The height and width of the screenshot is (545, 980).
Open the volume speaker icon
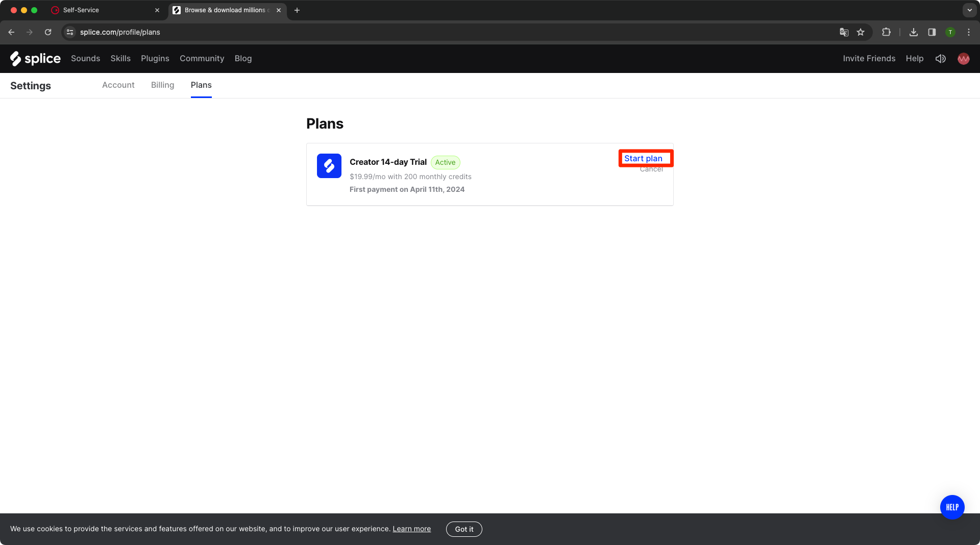click(x=940, y=59)
